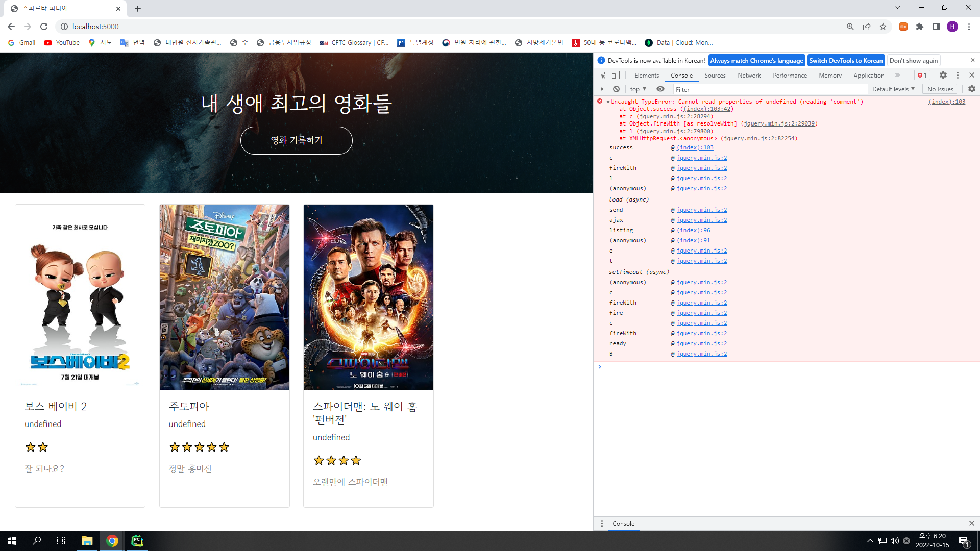Click the 보스 베이비 2 poster
The image size is (980, 551).
click(80, 297)
